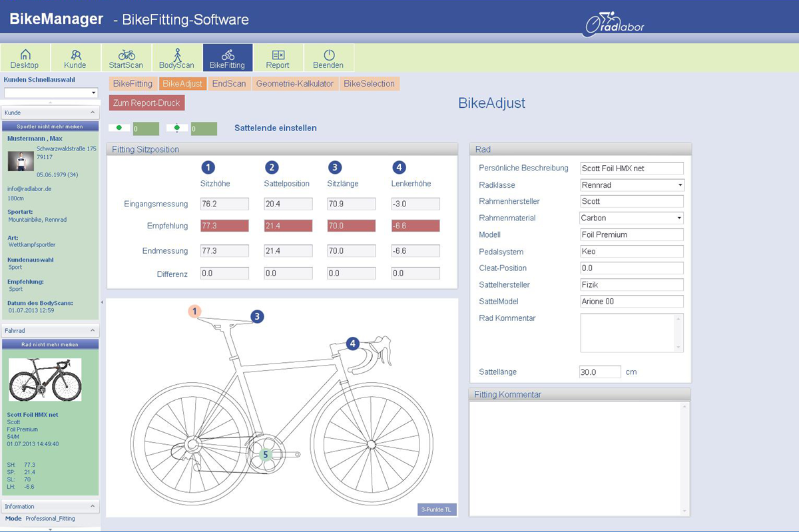Focus the Persönliche Beschreibung field
Screen dimensions: 799x532
tap(632, 168)
